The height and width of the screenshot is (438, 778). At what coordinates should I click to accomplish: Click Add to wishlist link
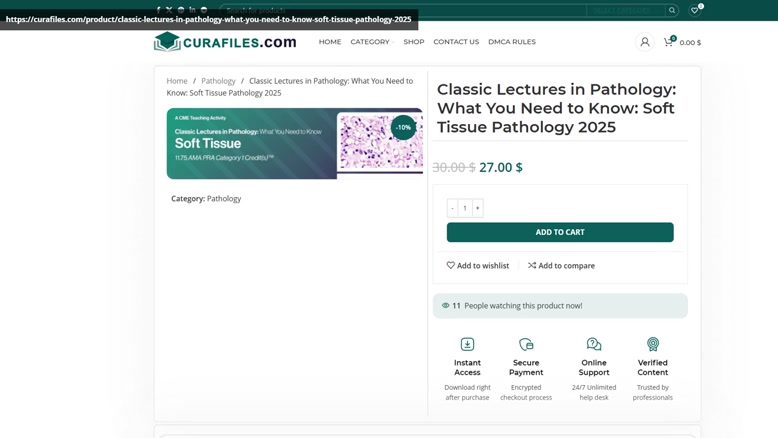478,265
